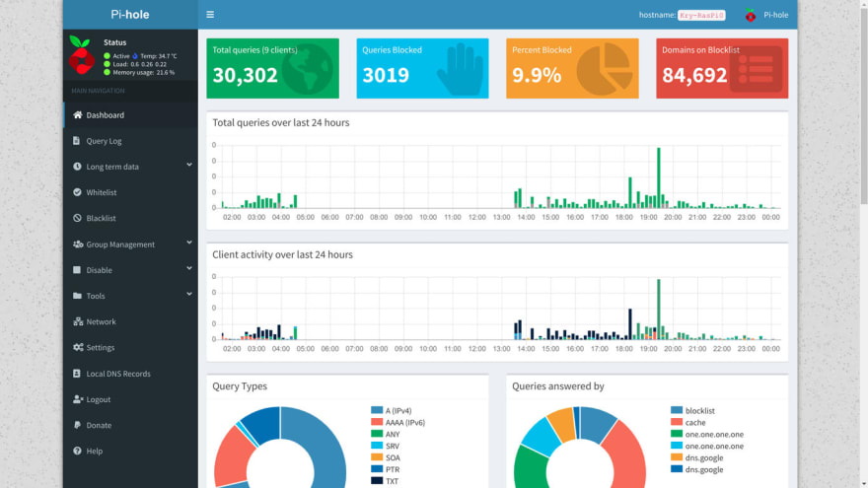Open the Settings page

130,347
